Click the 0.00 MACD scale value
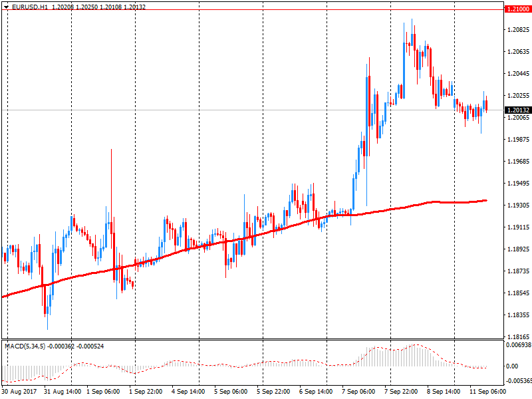This screenshot has width=532, height=399. 511,366
